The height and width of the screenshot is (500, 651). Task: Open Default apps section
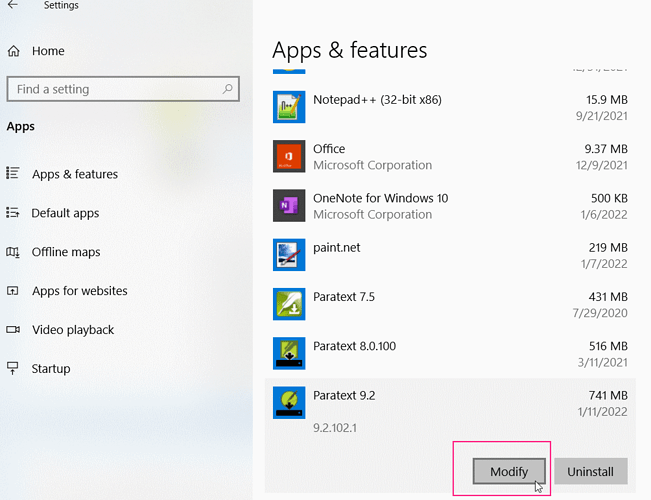[x=65, y=213]
